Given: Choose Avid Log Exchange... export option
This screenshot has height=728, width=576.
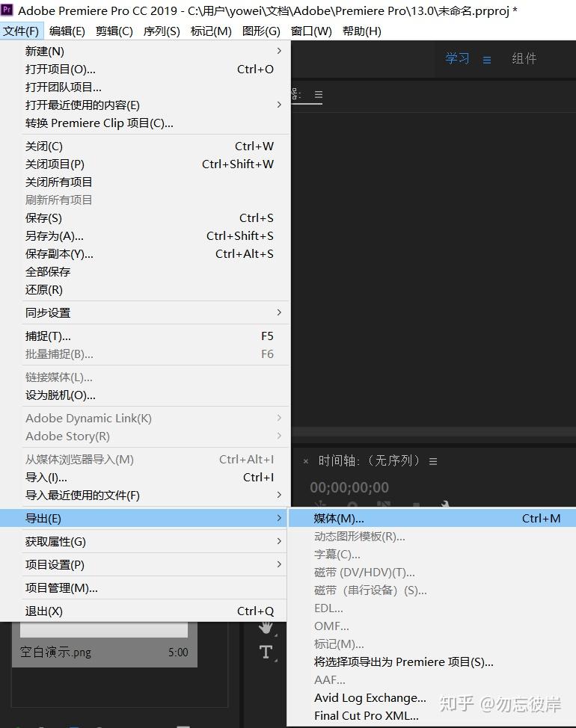Looking at the screenshot, I should [432, 698].
